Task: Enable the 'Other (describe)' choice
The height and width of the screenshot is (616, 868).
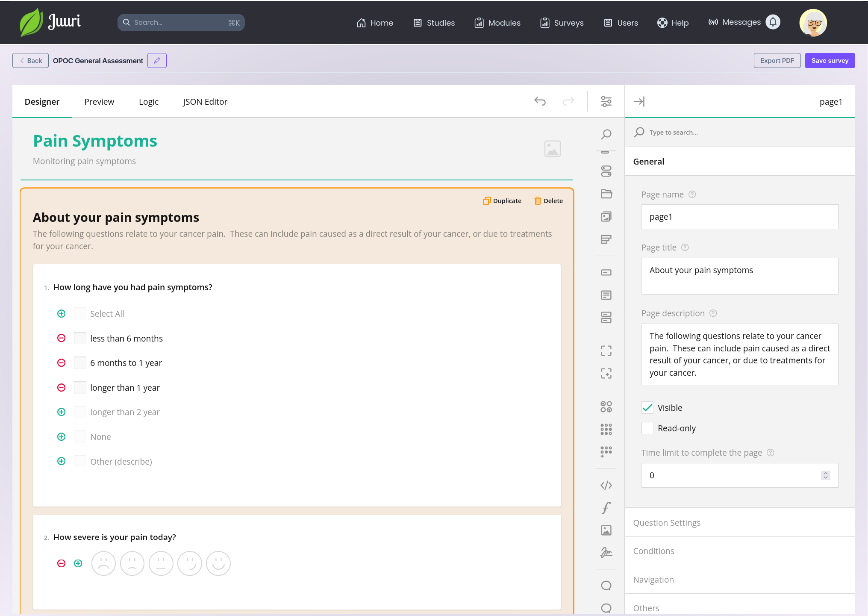Action: (62, 461)
